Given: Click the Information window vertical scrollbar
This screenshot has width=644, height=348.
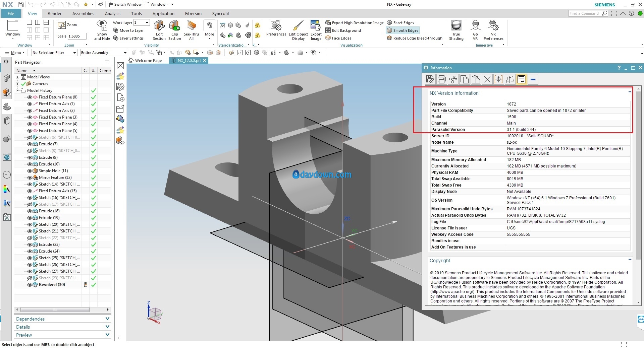Looking at the screenshot, I should (638, 176).
